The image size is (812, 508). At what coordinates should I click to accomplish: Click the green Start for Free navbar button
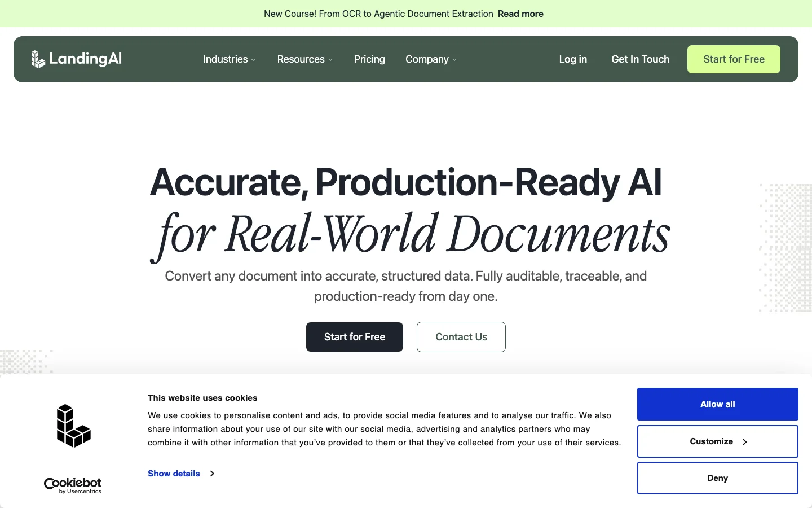coord(734,59)
